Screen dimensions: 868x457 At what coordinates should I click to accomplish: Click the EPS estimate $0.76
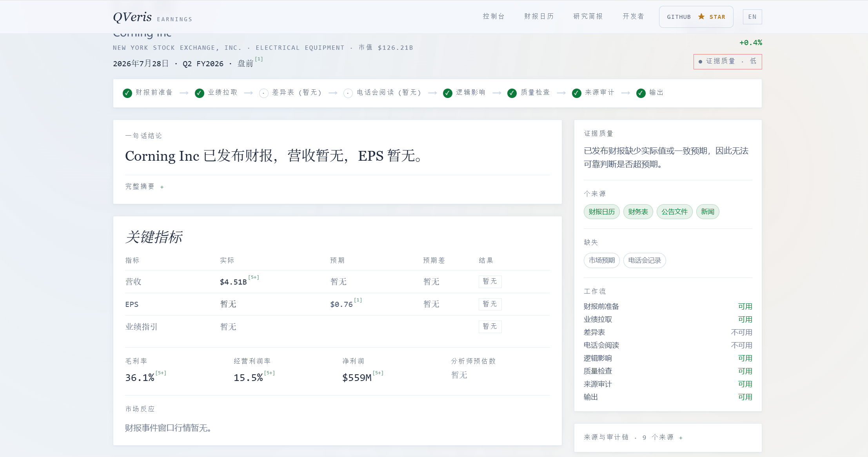pyautogui.click(x=341, y=305)
